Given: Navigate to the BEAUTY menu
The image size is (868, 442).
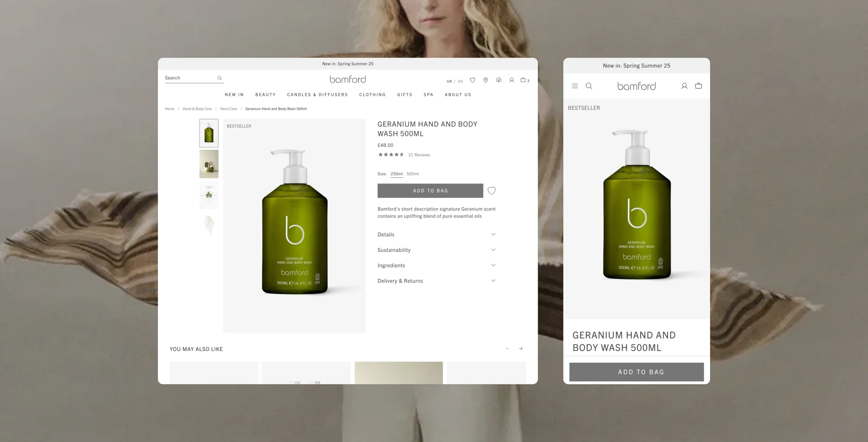Looking at the screenshot, I should tap(266, 95).
